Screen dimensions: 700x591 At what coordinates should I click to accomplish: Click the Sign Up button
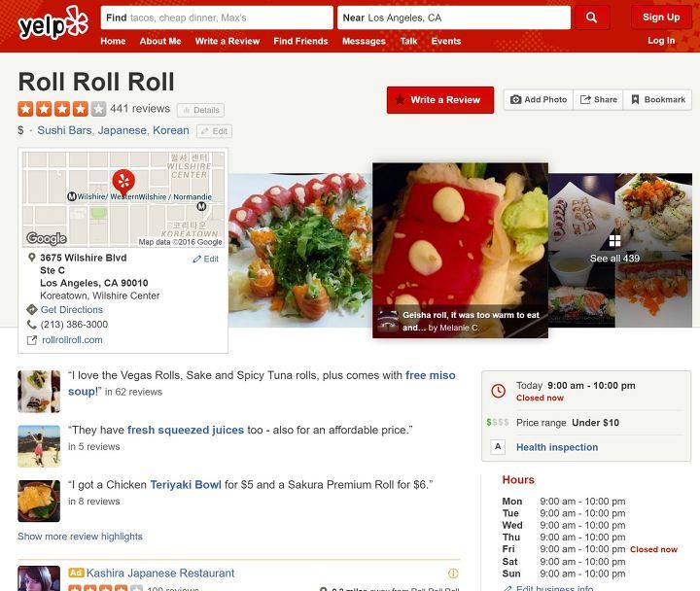(x=661, y=17)
